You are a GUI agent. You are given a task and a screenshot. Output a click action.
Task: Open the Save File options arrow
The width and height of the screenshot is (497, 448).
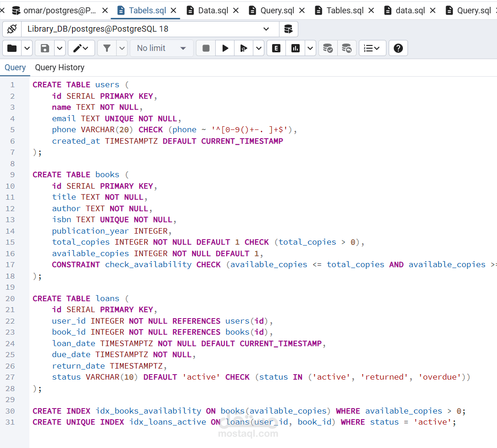60,48
